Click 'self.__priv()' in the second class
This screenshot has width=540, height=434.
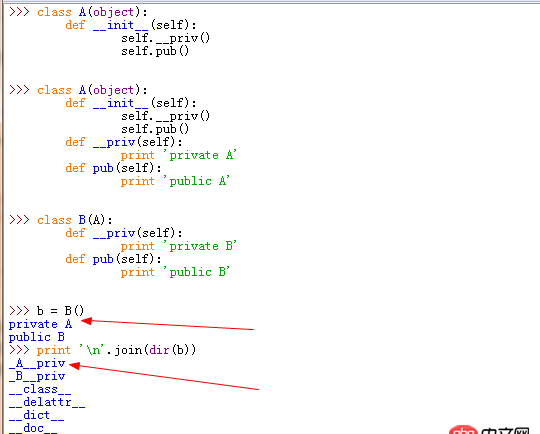point(165,116)
